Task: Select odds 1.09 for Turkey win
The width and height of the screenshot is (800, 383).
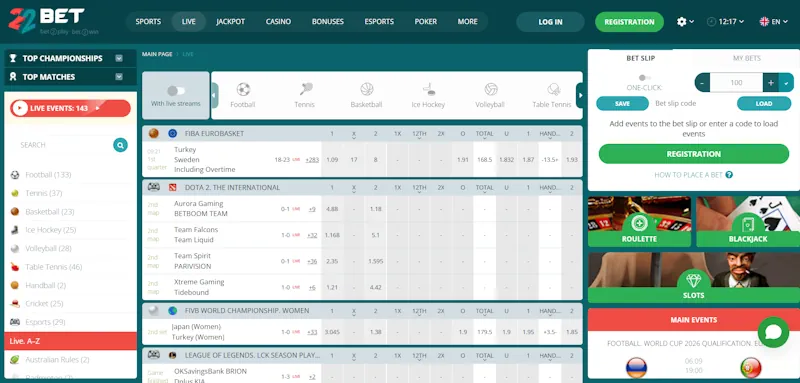Action: click(332, 160)
